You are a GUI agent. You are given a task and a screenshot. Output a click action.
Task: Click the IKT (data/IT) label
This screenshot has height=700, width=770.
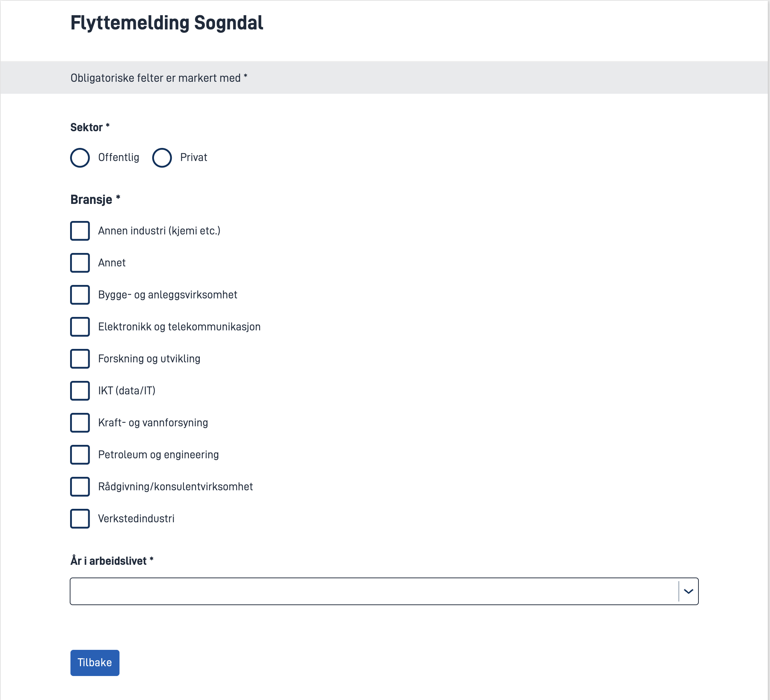click(x=127, y=390)
